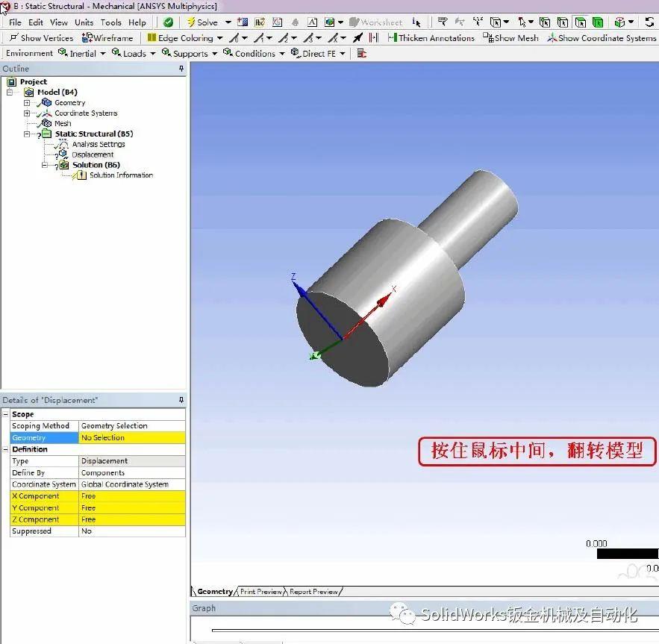659x644 pixels.
Task: Click the X Component Free field
Action: pyautogui.click(x=132, y=495)
